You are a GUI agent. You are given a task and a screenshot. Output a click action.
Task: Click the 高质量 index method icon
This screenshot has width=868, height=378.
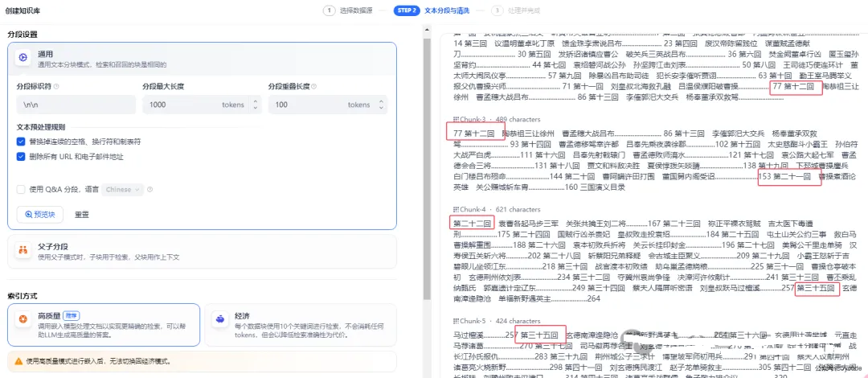click(x=23, y=318)
